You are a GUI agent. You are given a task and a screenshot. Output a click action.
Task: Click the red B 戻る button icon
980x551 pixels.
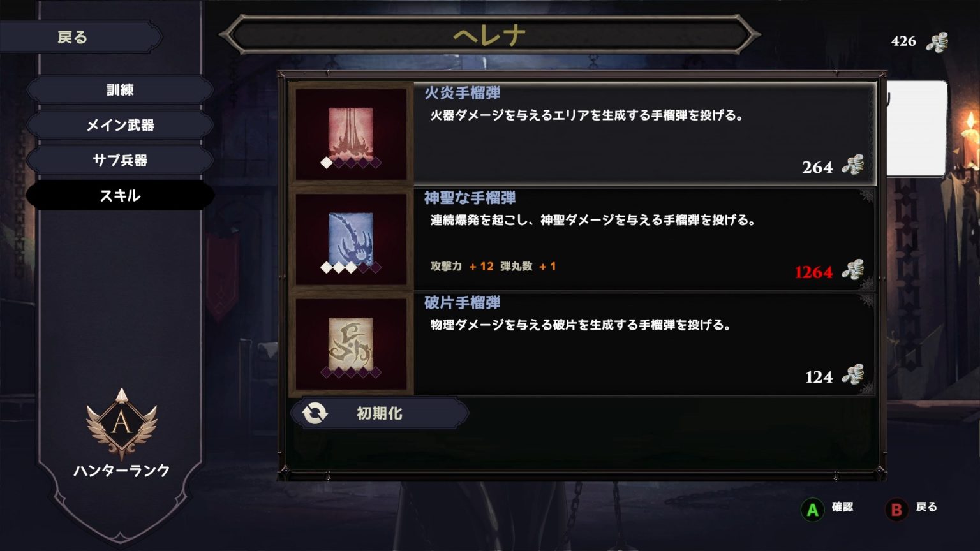[896, 510]
